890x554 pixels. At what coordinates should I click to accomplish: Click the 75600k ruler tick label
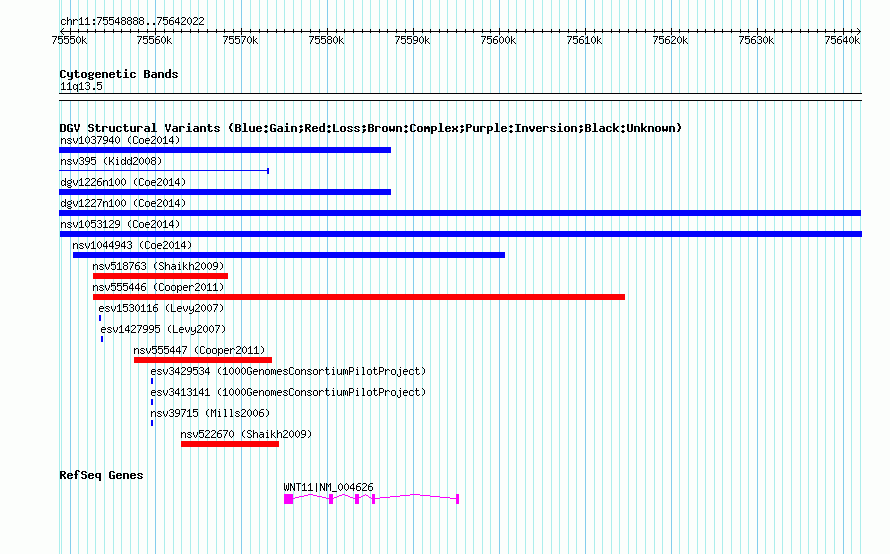point(498,40)
